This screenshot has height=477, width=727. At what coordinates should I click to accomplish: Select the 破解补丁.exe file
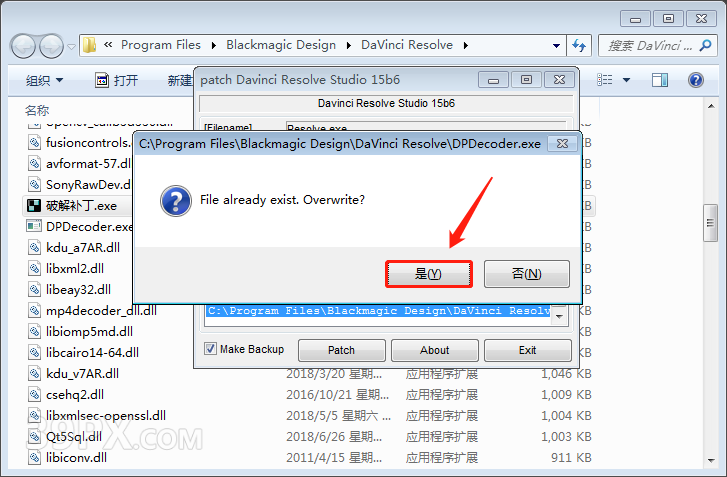pyautogui.click(x=82, y=205)
